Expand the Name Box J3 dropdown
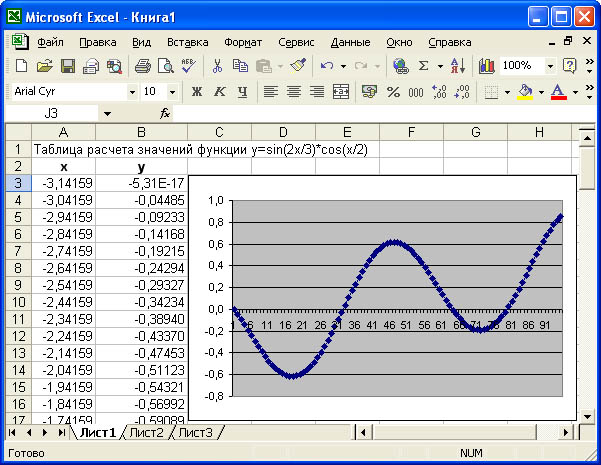 tap(107, 114)
